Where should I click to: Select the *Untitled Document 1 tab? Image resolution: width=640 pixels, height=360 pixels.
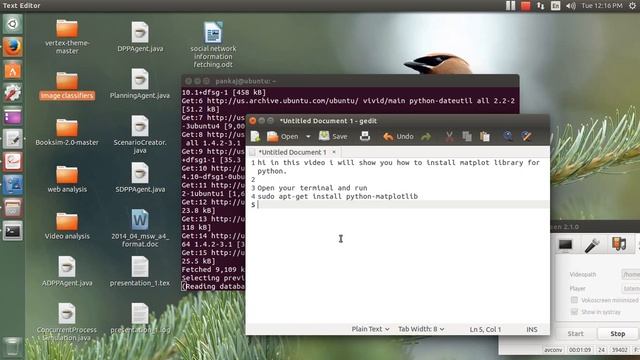(292, 152)
